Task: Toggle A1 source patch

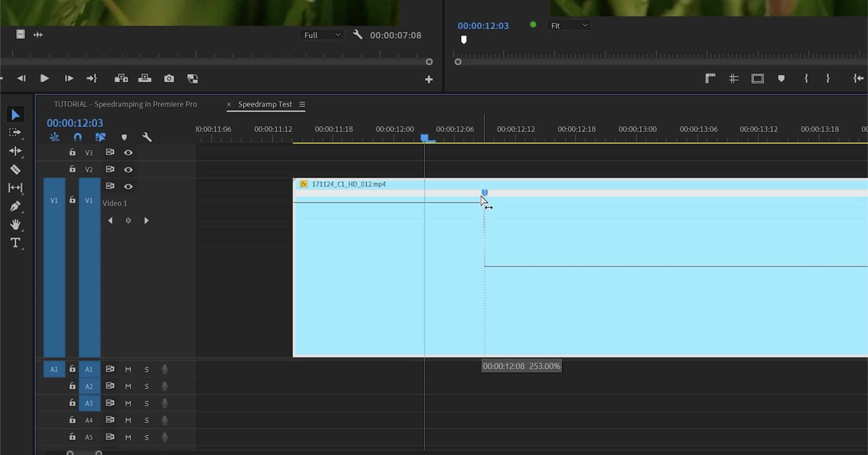Action: (54, 369)
